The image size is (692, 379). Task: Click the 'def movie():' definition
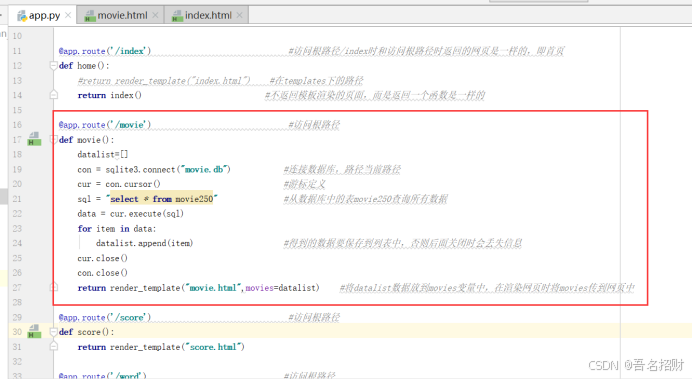(x=86, y=140)
